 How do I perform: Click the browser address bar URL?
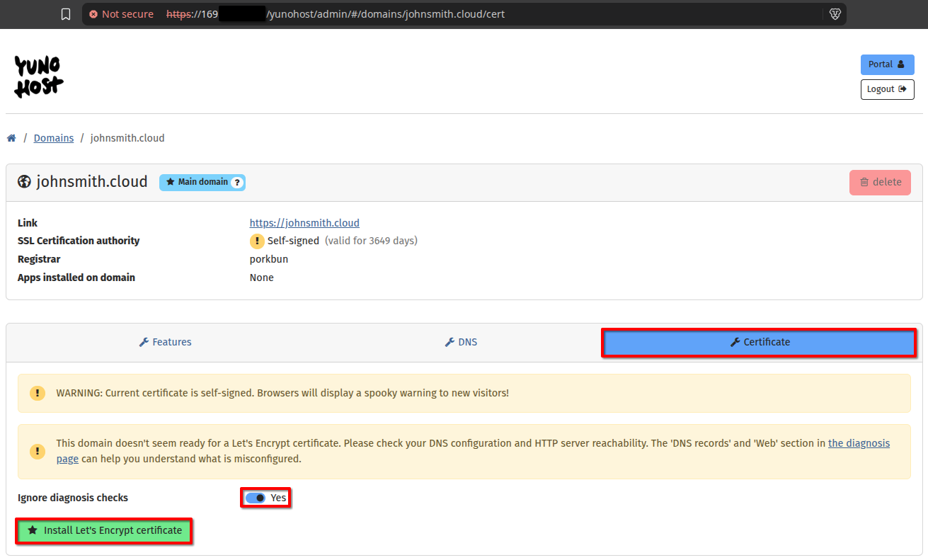click(x=336, y=14)
